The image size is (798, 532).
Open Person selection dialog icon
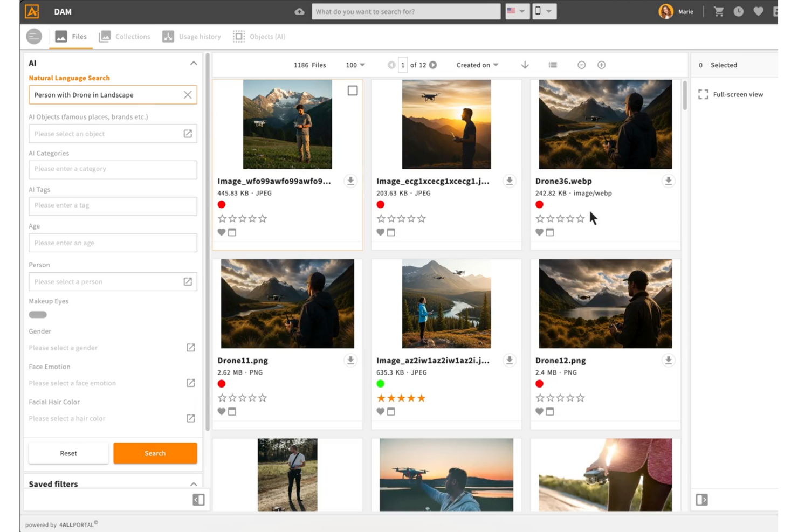pos(188,282)
